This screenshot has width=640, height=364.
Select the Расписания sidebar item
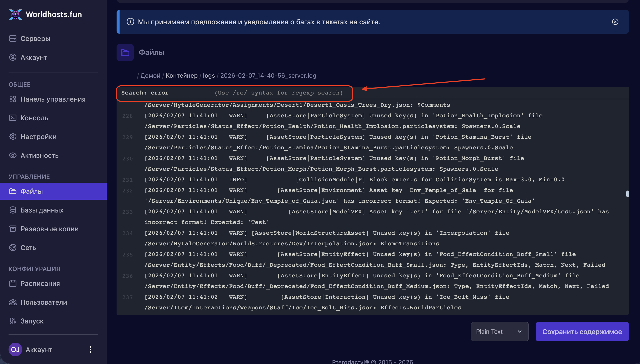click(x=40, y=284)
